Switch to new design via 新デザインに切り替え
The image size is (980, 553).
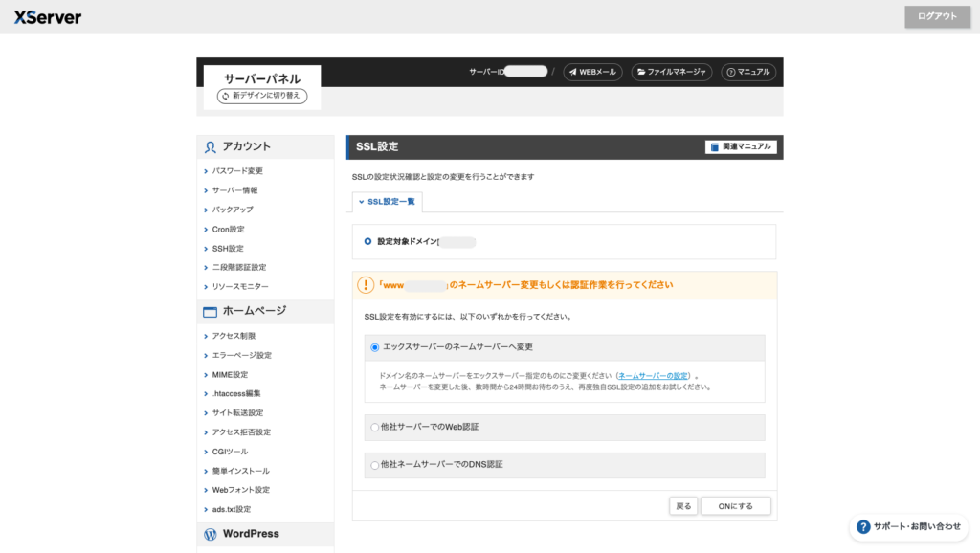262,96
